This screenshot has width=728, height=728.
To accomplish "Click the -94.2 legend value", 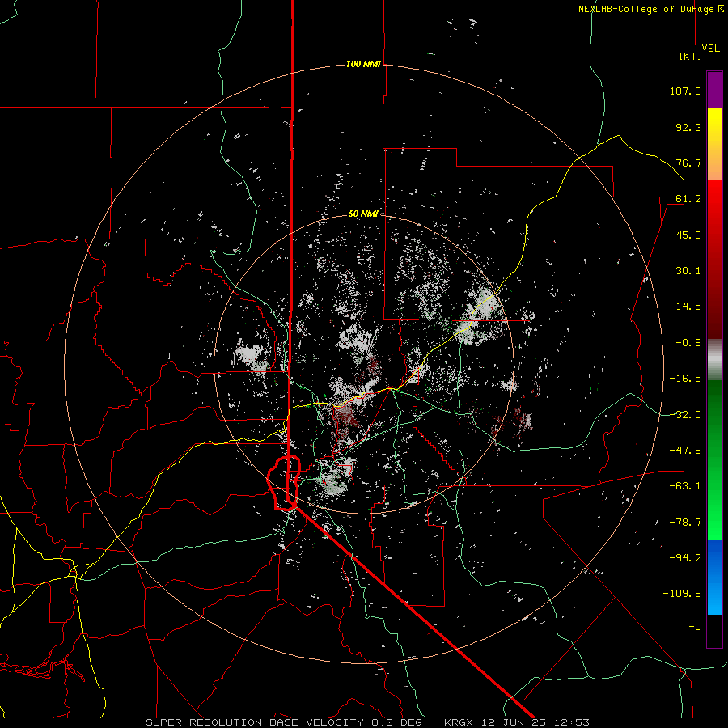I will click(685, 557).
